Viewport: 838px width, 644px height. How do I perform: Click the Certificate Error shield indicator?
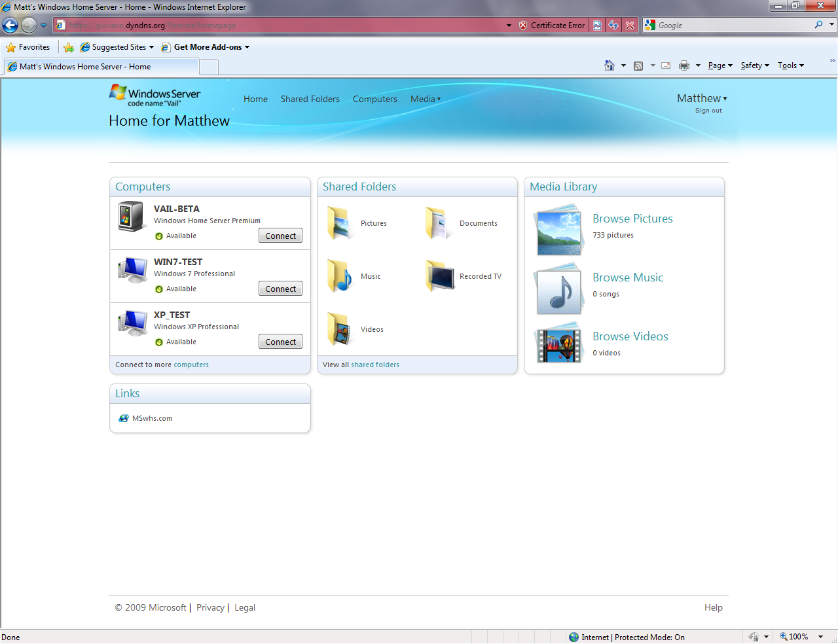tap(552, 26)
